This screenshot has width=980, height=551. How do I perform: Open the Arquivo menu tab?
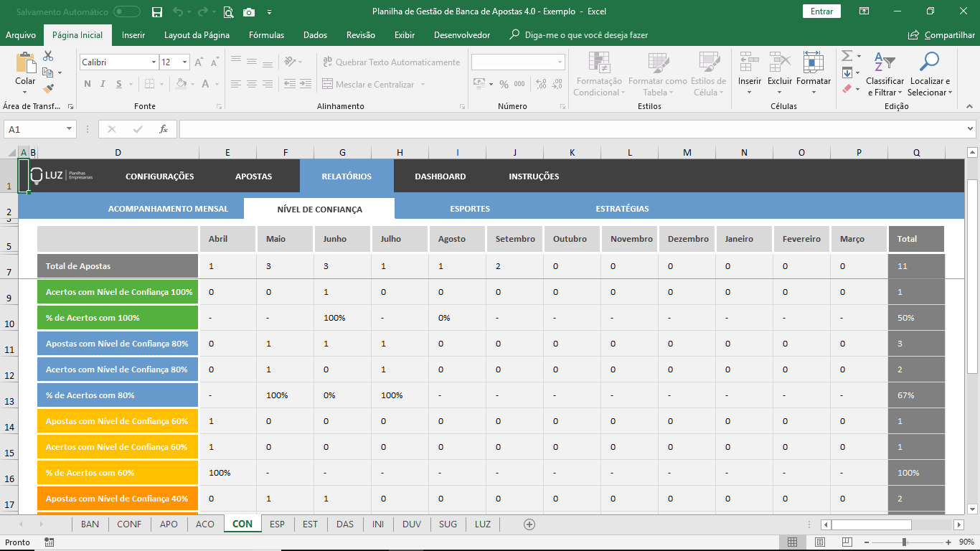[x=21, y=35]
